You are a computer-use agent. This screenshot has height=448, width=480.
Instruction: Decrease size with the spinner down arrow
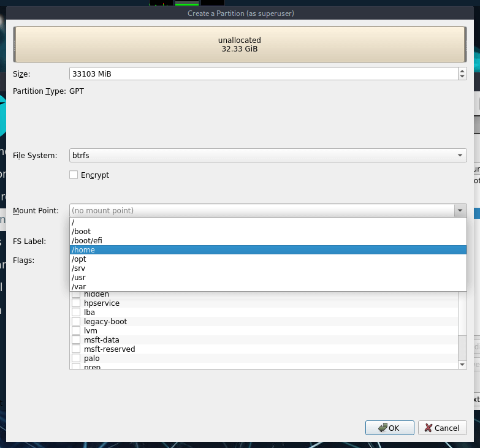(x=462, y=77)
